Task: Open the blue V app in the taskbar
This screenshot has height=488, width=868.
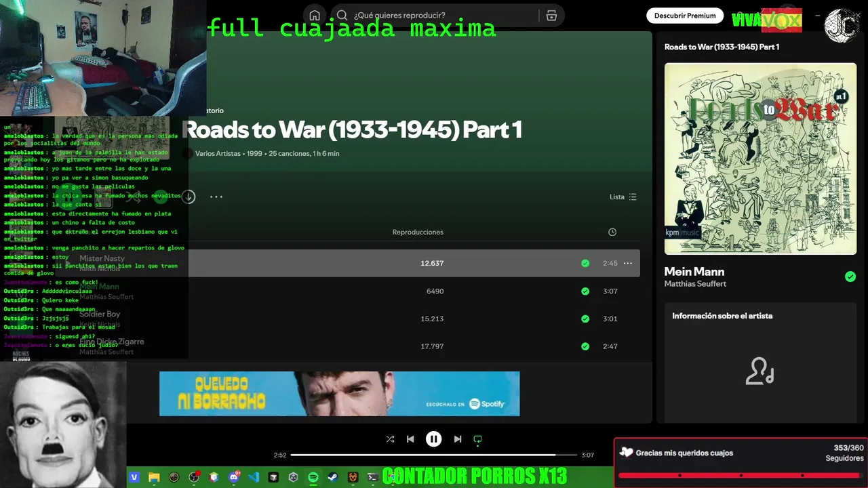Action: click(134, 478)
